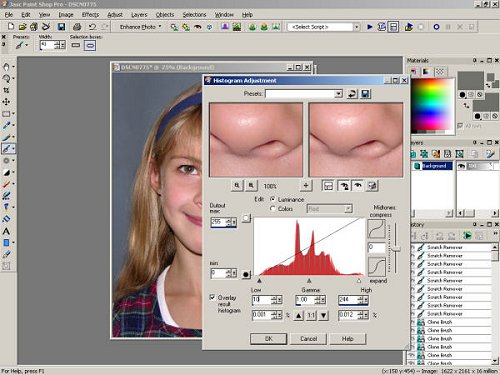Toggle Auto Proof in the histogram dialog
Screen dimensions: 500x375
[343, 186]
